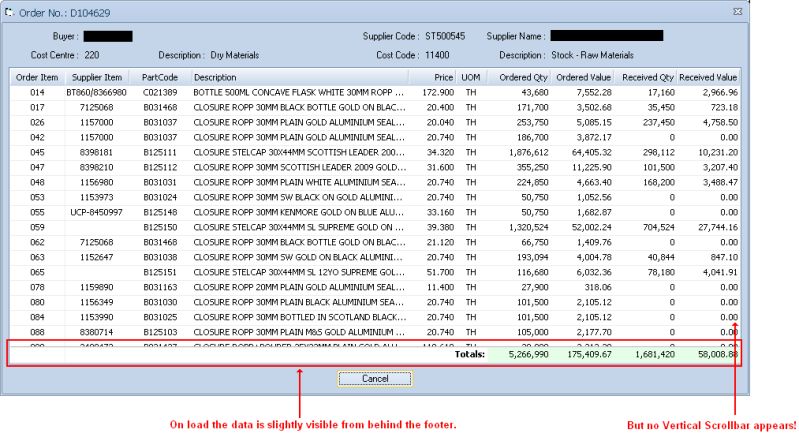Click price 51.700 cell
Viewport: 799px width, 437px height.
tap(440, 272)
